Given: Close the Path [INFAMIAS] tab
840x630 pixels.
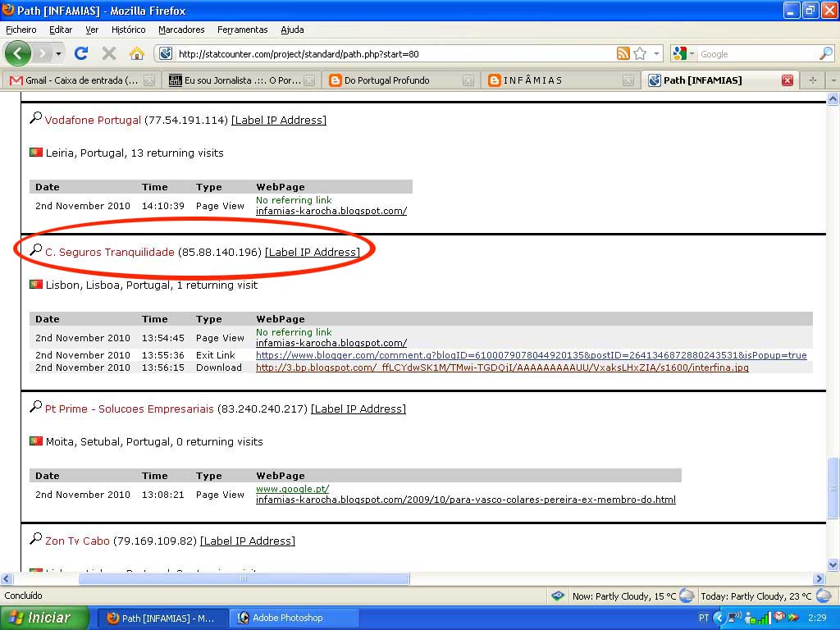Looking at the screenshot, I should [x=787, y=80].
